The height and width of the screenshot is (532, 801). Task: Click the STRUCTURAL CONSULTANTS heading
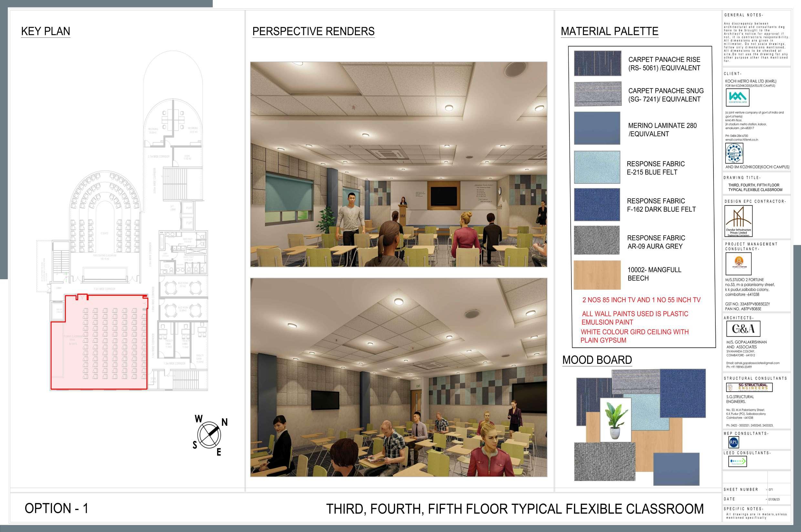tap(755, 378)
